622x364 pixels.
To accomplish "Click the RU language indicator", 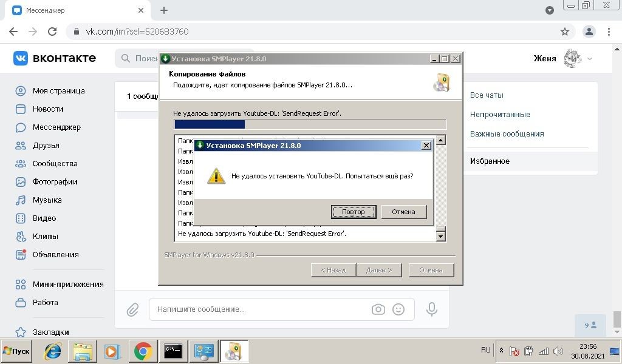I will click(485, 350).
